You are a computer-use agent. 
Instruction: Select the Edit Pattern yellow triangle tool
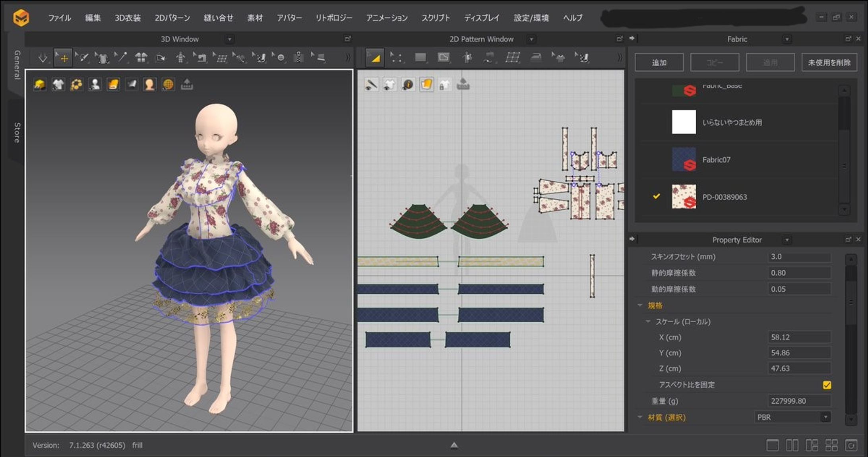tap(374, 58)
